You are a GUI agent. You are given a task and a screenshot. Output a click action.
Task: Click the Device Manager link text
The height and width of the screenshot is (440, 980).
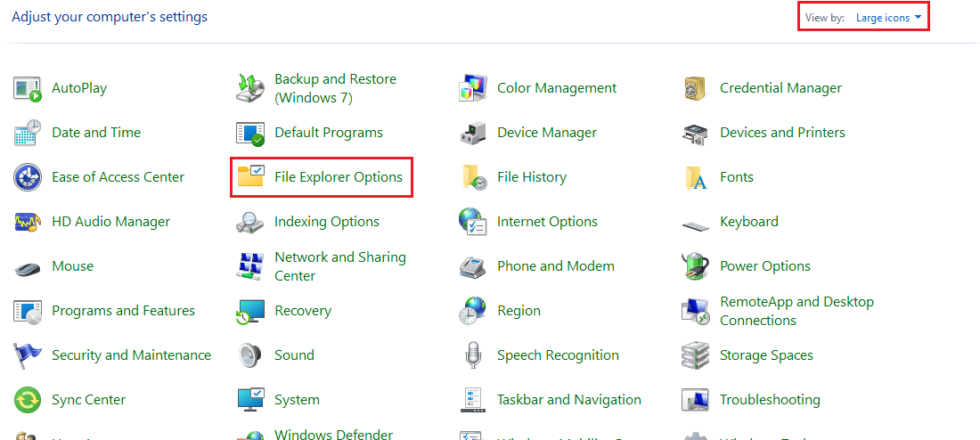547,133
